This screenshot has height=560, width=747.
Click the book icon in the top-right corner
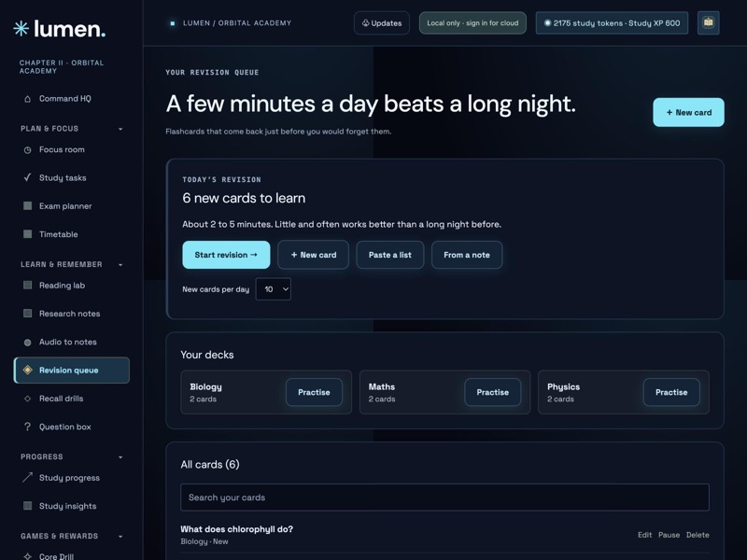pyautogui.click(x=709, y=22)
